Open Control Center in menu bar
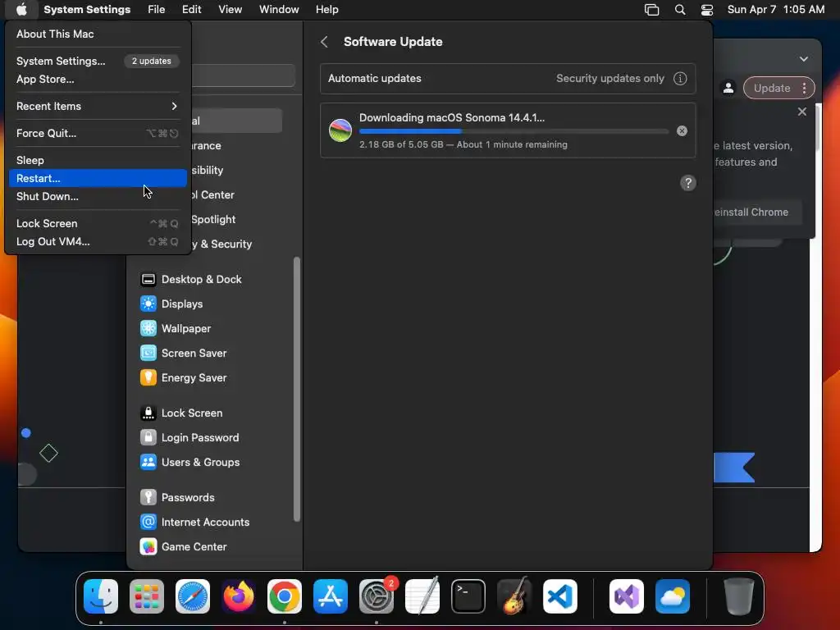 (x=707, y=10)
